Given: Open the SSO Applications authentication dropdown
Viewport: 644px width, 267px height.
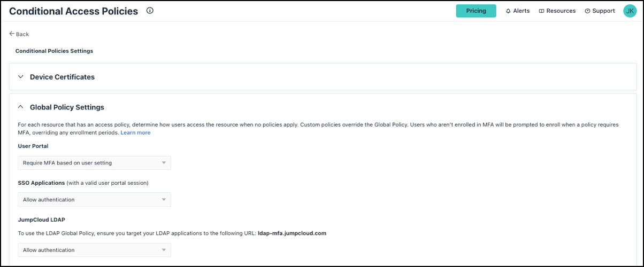Looking at the screenshot, I should pyautogui.click(x=94, y=200).
